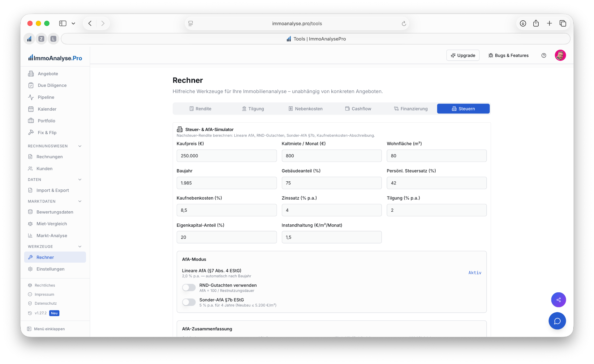Open the Safari sidebar dropdown chevron
This screenshot has height=364, width=594.
[x=73, y=23]
